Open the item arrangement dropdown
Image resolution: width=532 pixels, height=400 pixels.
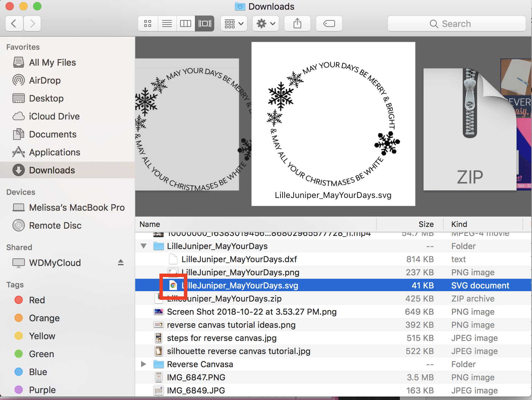click(234, 23)
